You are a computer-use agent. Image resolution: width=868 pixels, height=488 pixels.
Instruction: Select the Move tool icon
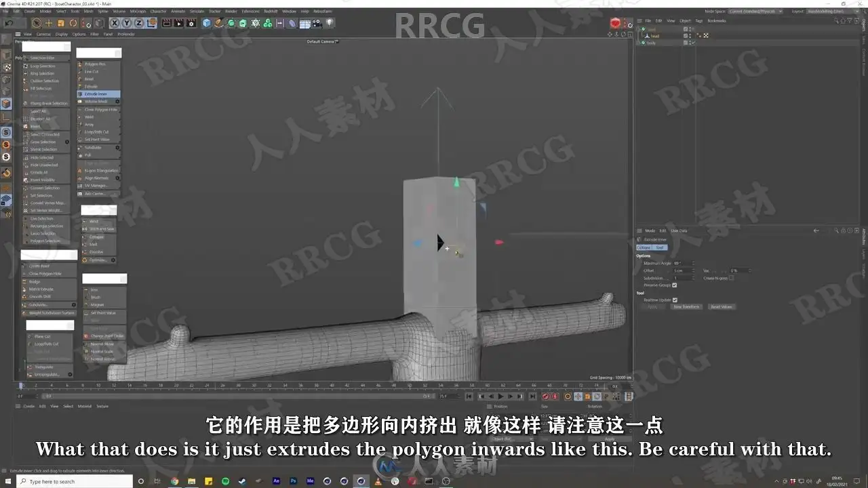coord(49,23)
